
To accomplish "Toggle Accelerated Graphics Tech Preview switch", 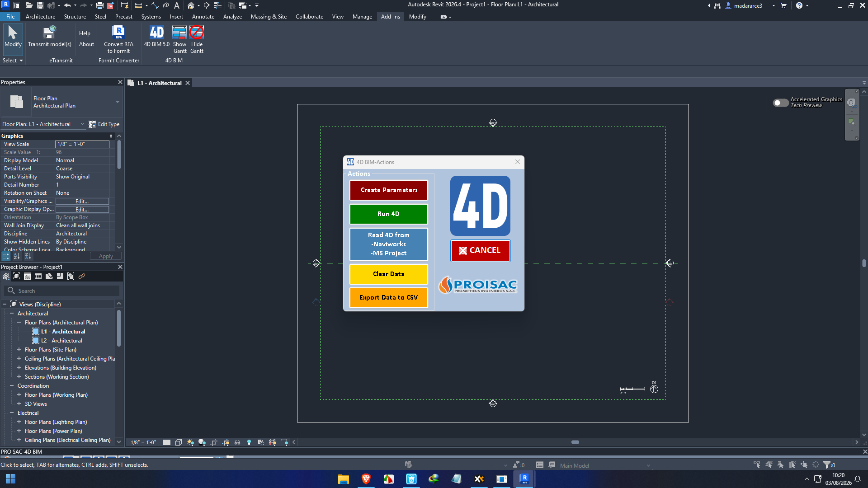I will [780, 103].
